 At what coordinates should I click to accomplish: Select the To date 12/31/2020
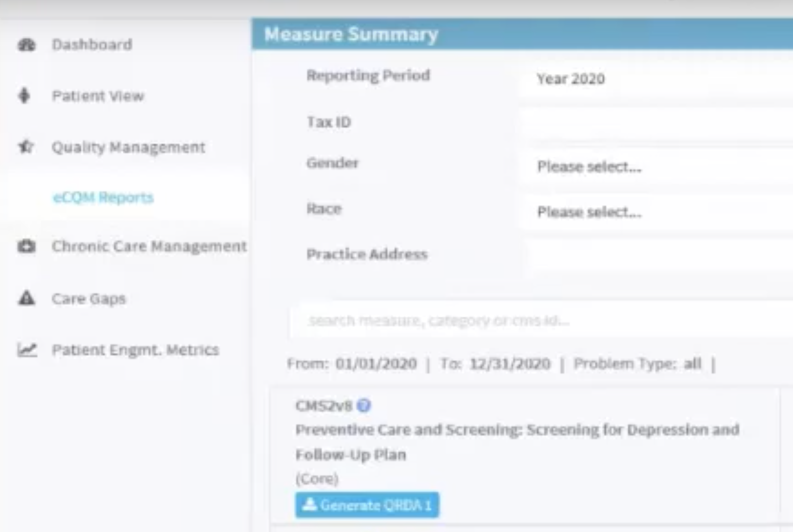pos(510,364)
